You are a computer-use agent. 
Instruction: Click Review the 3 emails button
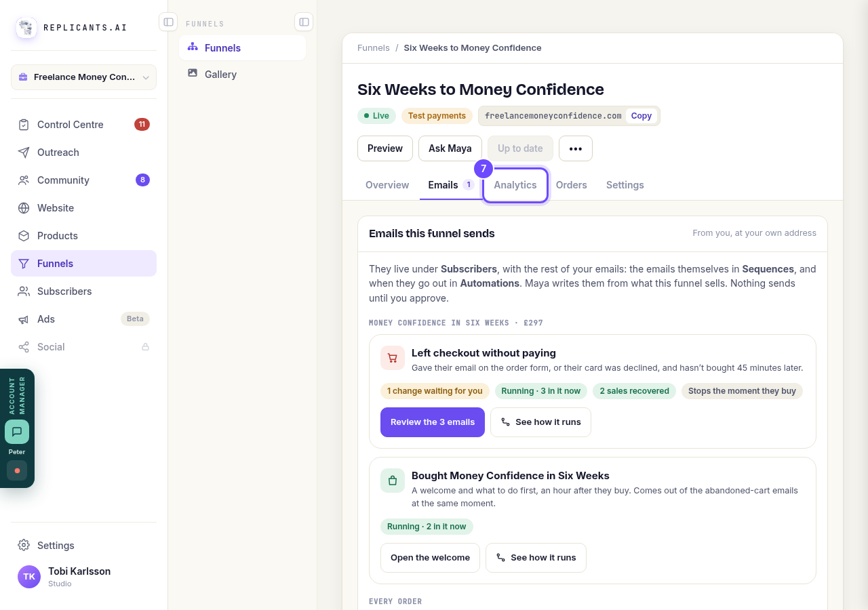click(433, 422)
